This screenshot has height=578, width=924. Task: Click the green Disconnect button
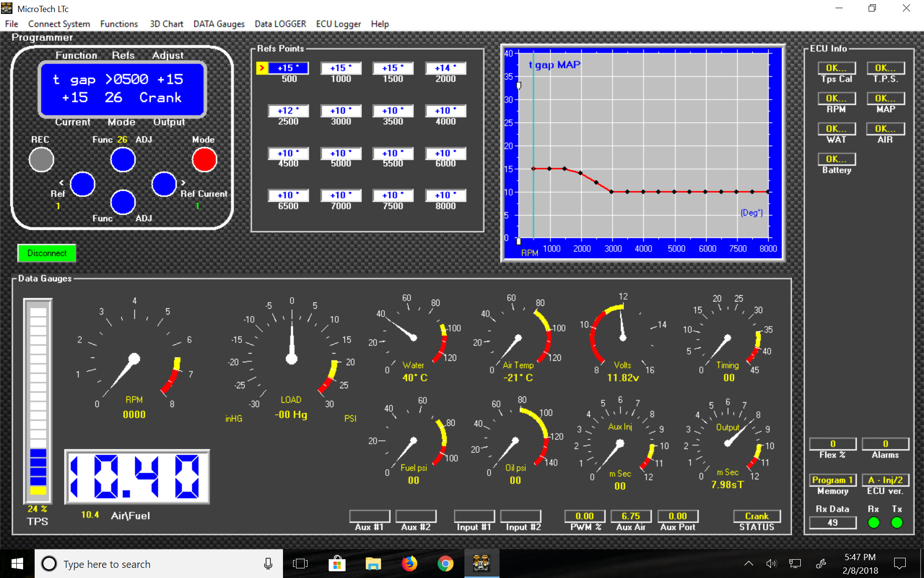47,253
